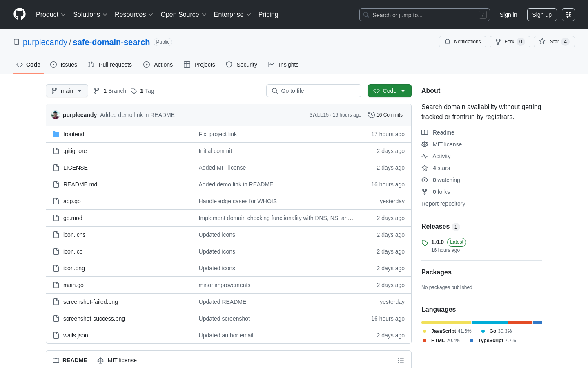Open the purplecandy owner profile link
588x368 pixels.
pyautogui.click(x=45, y=42)
